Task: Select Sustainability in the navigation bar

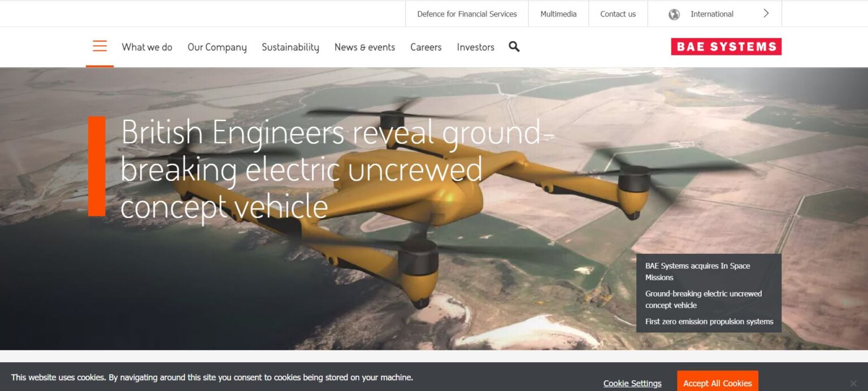Action: pos(290,47)
